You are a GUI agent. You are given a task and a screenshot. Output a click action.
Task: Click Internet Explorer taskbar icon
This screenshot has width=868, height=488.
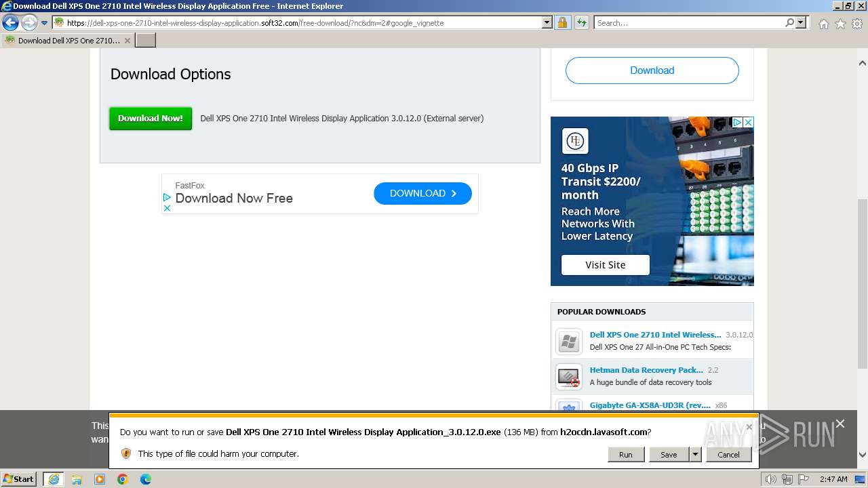pos(53,479)
